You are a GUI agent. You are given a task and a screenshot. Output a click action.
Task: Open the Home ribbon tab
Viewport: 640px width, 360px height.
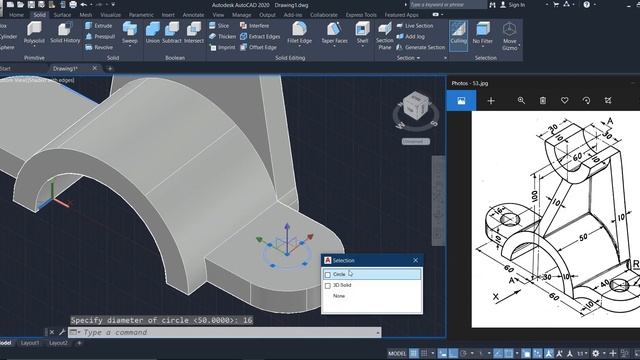pos(16,15)
